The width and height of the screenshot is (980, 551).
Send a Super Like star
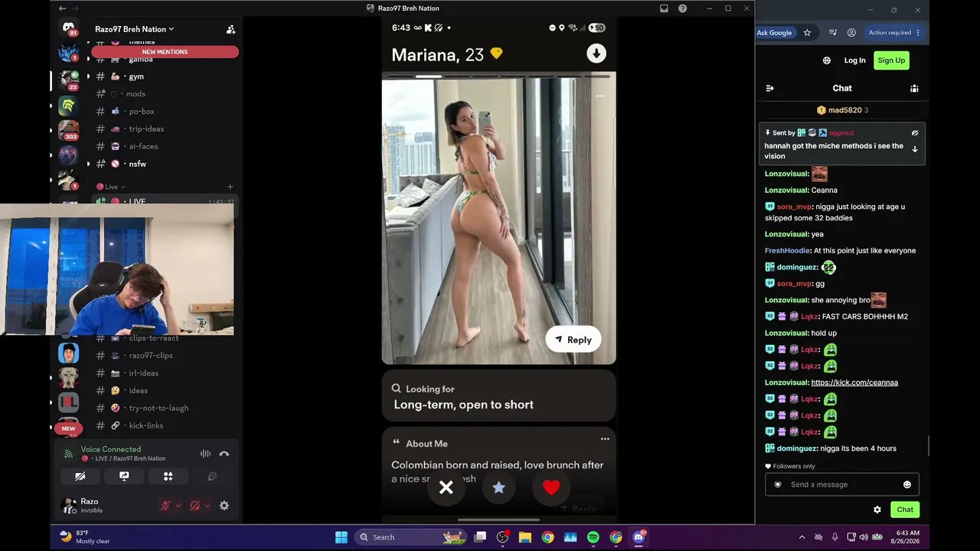498,487
